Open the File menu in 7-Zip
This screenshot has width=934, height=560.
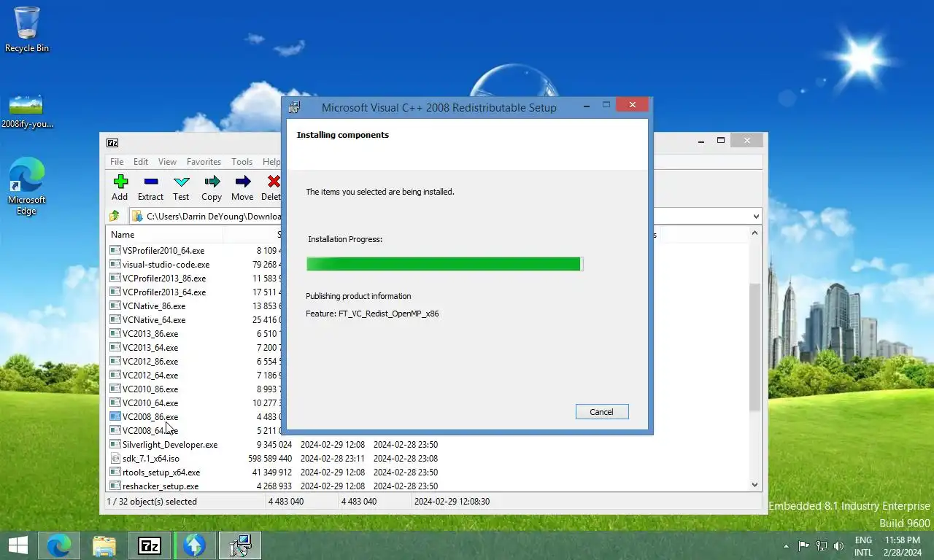pyautogui.click(x=117, y=162)
